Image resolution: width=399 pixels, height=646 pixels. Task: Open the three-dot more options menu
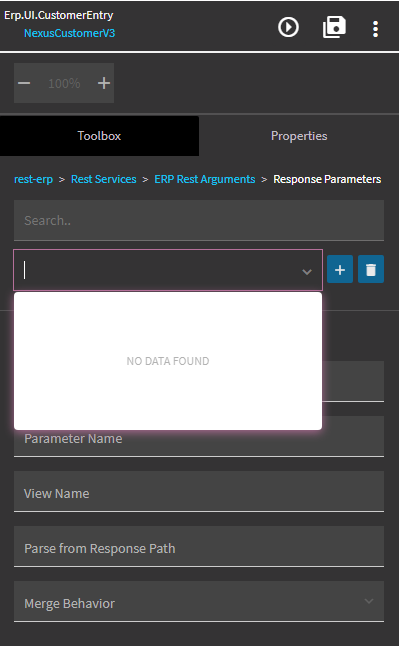point(375,29)
